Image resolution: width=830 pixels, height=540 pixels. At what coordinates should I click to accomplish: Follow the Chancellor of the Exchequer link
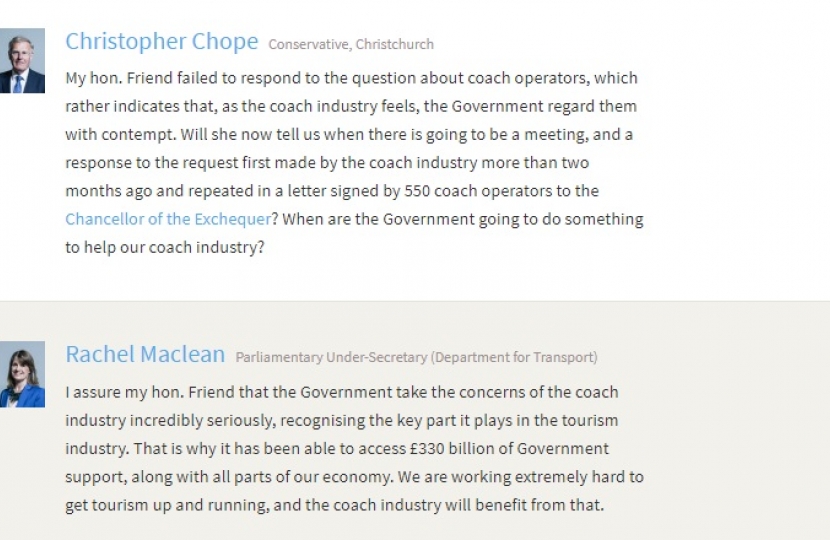pos(168,218)
